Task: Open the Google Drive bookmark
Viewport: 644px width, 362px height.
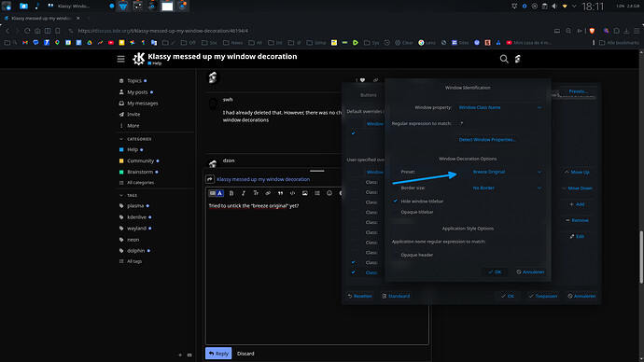Action: click(90, 43)
